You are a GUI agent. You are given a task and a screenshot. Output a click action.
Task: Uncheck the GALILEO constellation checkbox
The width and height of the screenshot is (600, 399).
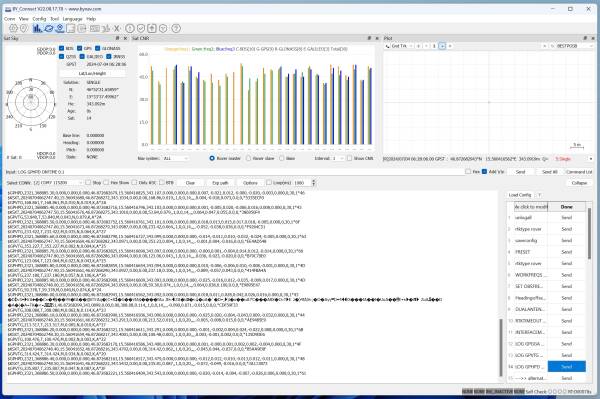point(82,56)
